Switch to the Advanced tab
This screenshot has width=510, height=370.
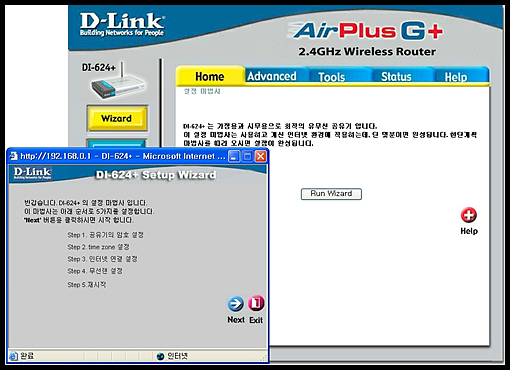click(x=272, y=76)
